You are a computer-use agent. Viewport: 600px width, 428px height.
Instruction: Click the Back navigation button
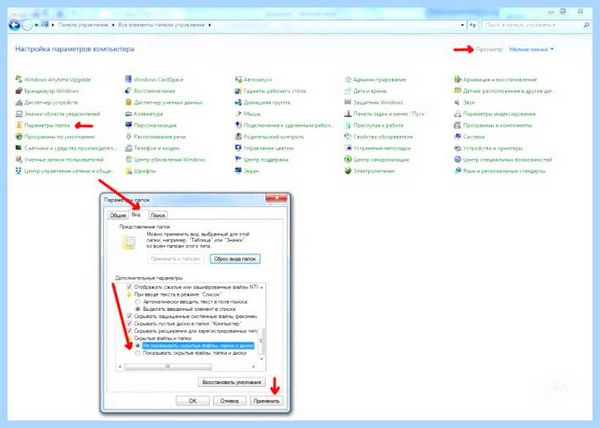point(14,25)
